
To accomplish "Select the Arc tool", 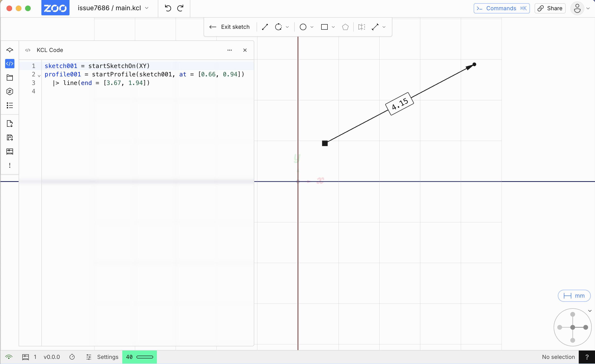I will (x=278, y=27).
